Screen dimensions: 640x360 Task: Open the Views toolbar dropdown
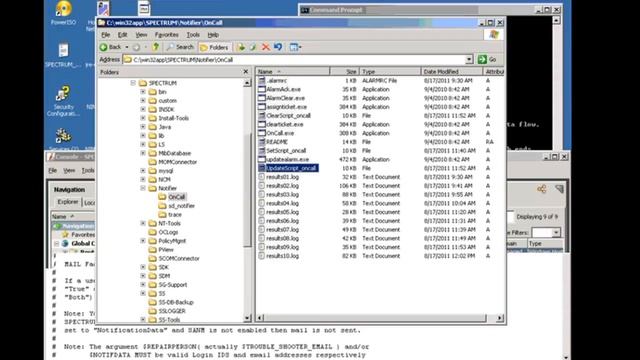coord(295,47)
